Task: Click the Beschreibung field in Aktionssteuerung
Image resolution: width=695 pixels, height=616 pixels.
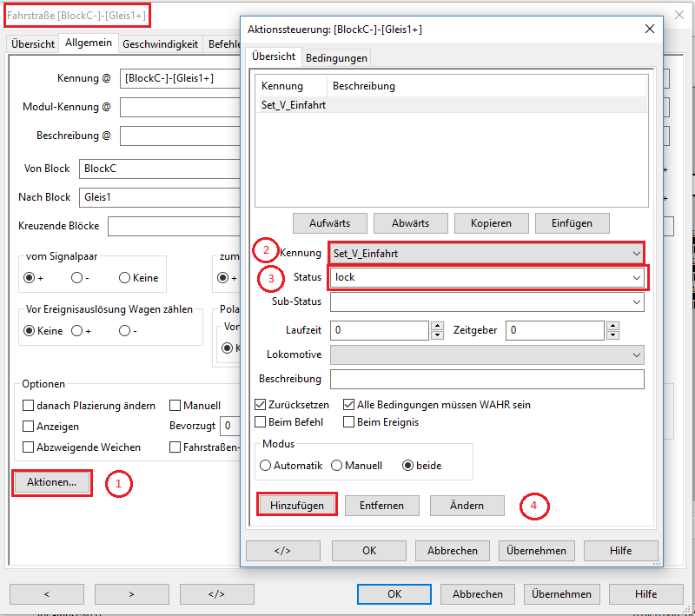Action: coord(486,379)
